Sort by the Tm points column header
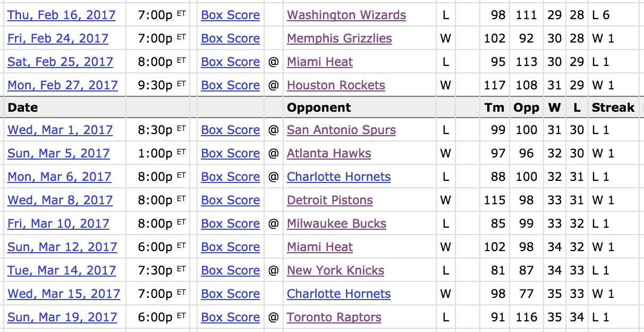The width and height of the screenshot is (644, 332). (x=494, y=107)
